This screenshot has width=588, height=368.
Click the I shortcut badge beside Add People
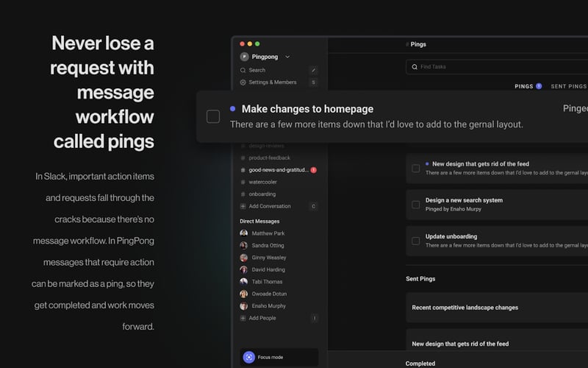(x=315, y=318)
